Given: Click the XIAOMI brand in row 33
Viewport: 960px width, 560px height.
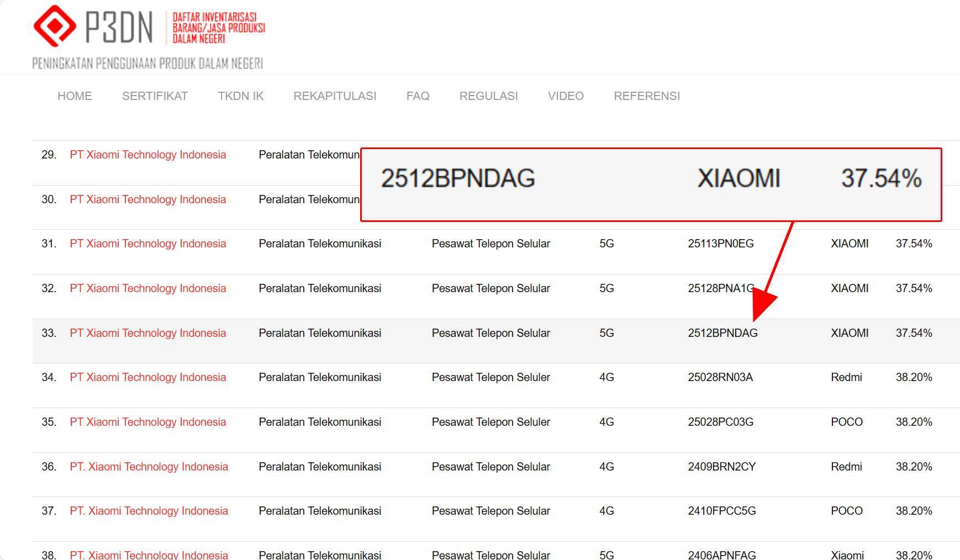Looking at the screenshot, I should point(850,333).
